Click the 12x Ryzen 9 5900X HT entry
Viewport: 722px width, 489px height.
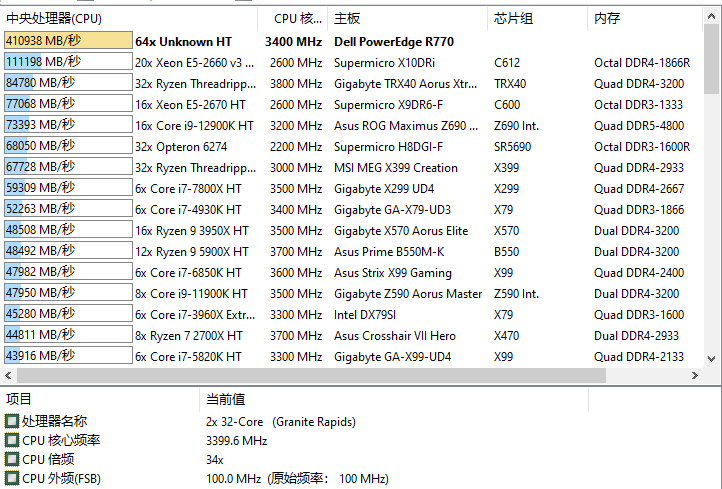192,252
